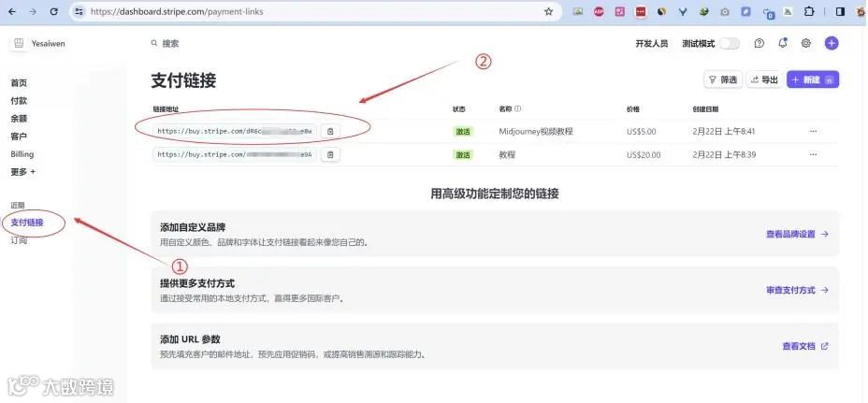The image size is (868, 403).
Task: Click the 创建日期 column header
Action: [705, 109]
